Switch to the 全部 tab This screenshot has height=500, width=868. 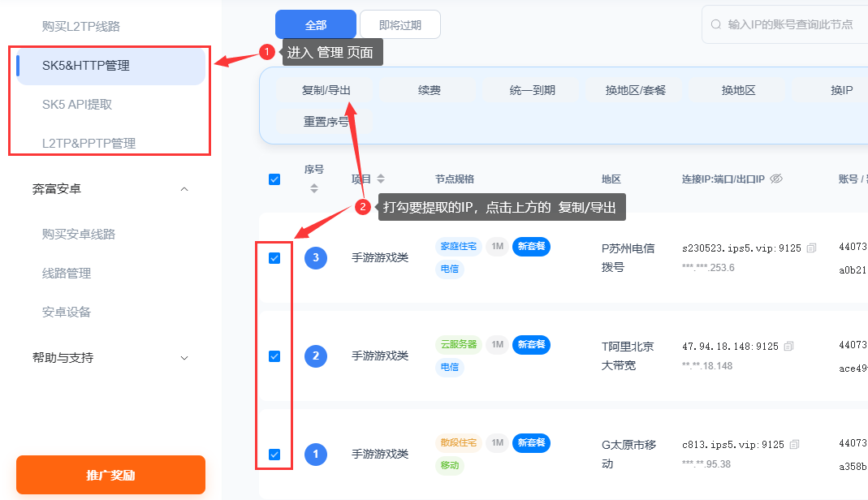316,25
